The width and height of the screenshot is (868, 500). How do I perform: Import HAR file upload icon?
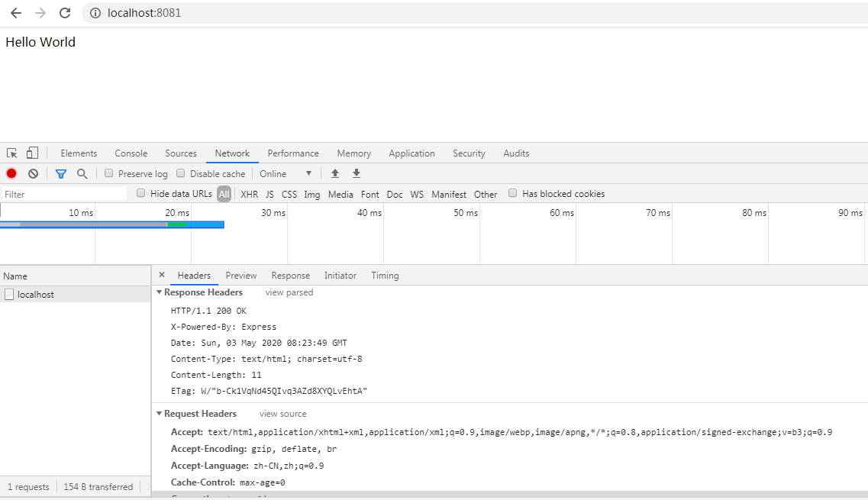click(x=335, y=173)
